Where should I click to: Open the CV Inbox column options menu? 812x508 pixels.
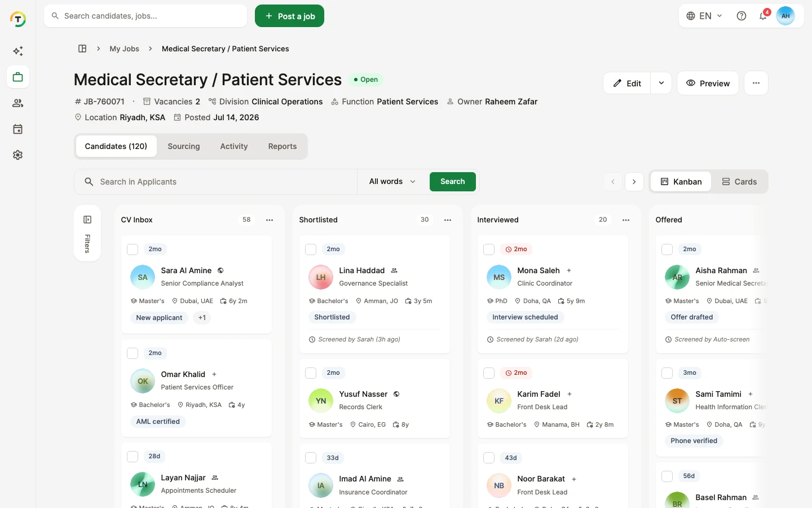click(270, 220)
